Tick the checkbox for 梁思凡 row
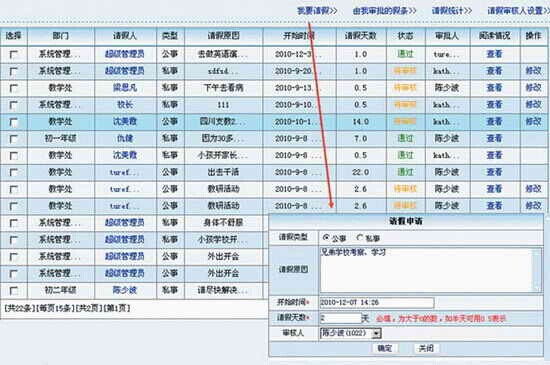Screen dimensions: 550x365 point(14,88)
